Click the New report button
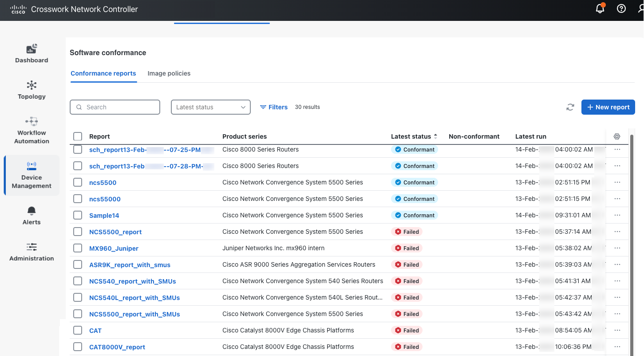Image resolution: width=644 pixels, height=356 pixels. point(608,107)
